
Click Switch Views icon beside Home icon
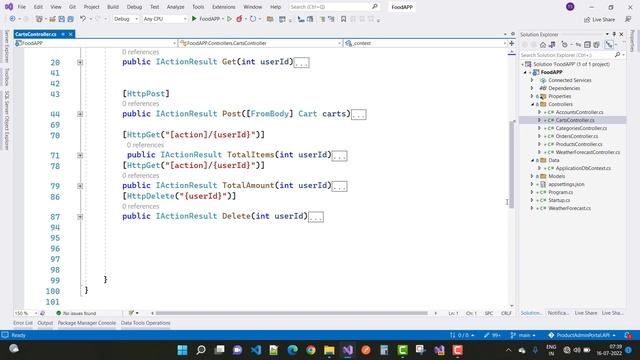[x=552, y=44]
